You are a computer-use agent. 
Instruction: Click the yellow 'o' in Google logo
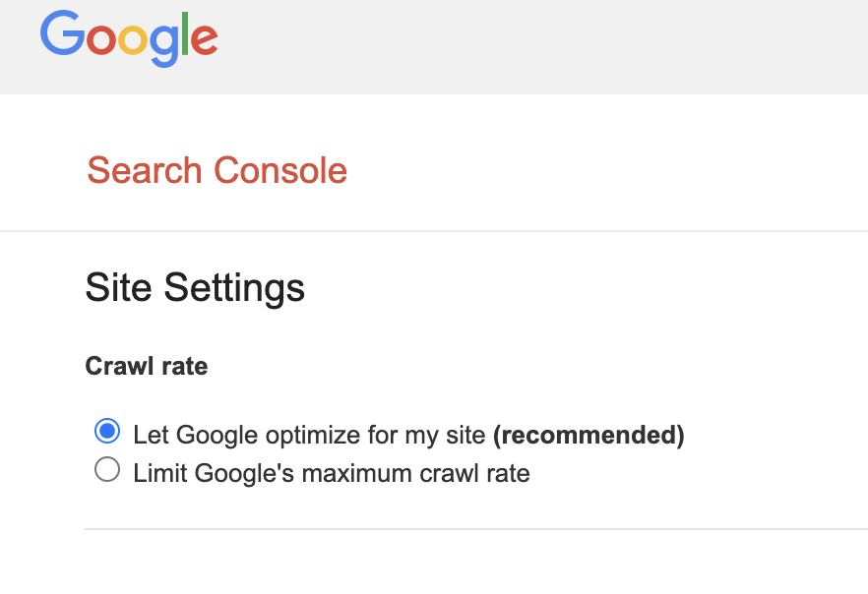click(x=133, y=39)
